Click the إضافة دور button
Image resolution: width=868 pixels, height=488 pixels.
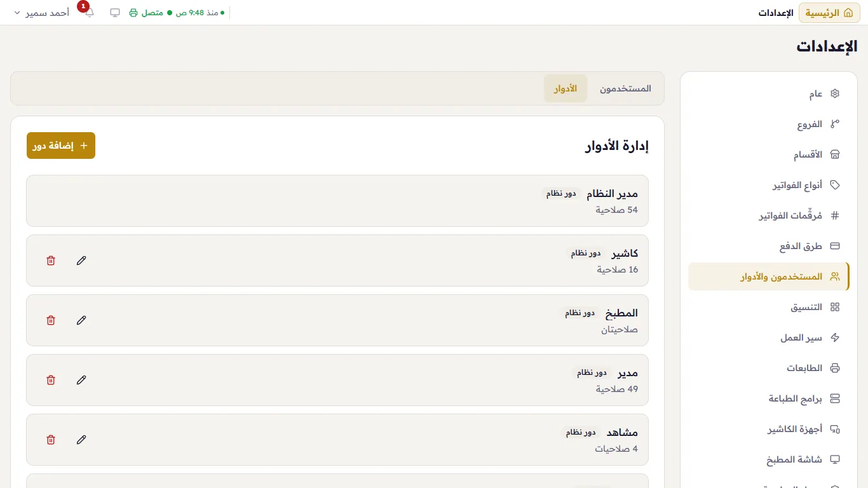click(61, 146)
